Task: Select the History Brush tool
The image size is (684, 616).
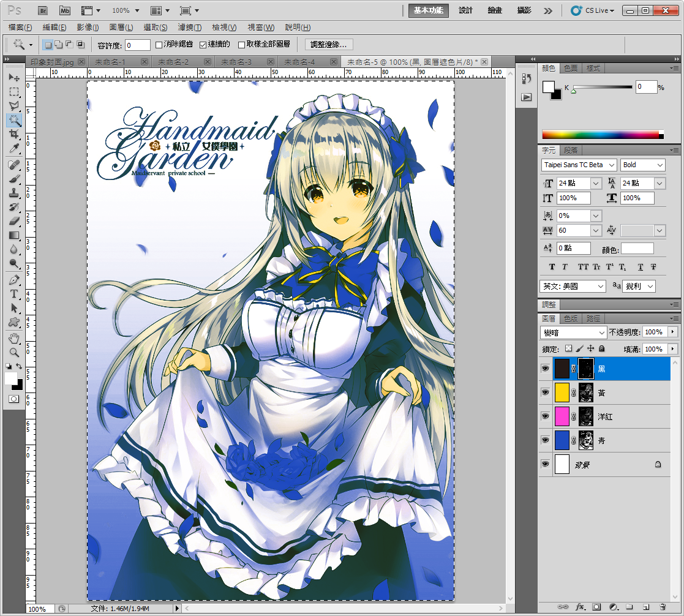Action: pyautogui.click(x=14, y=207)
